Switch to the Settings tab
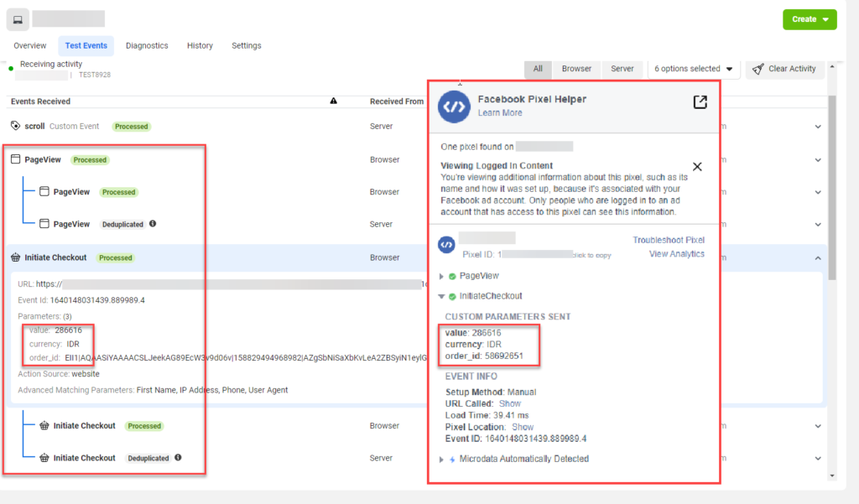The height and width of the screenshot is (504, 859). (x=246, y=45)
